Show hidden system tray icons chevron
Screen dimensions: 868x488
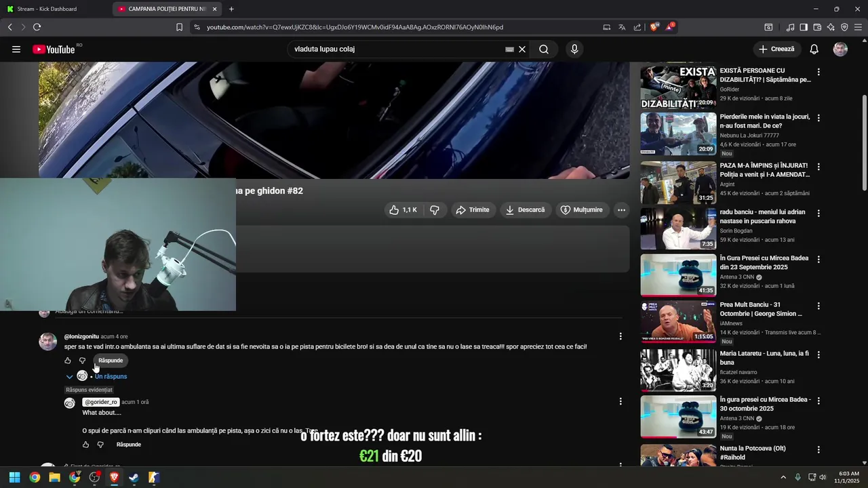click(x=783, y=477)
